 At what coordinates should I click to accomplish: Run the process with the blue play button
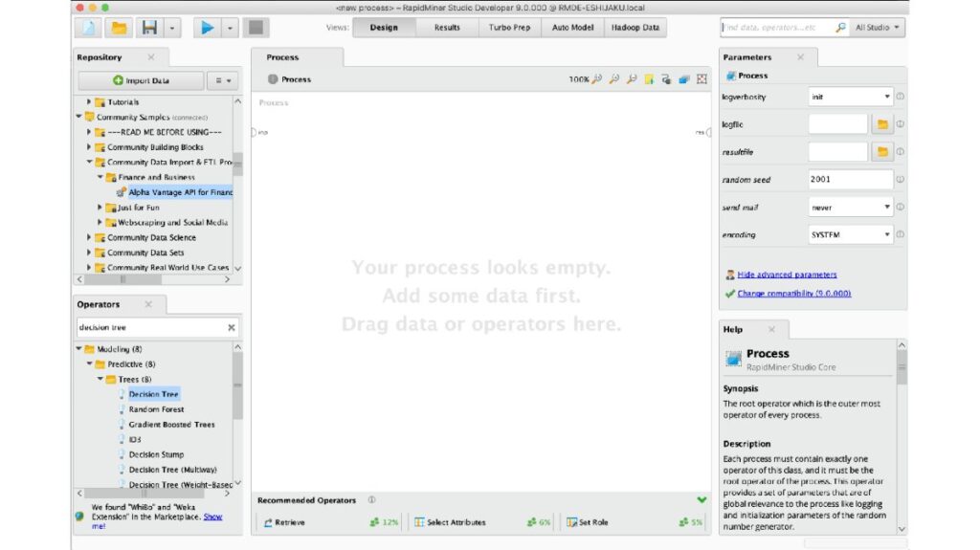tap(207, 28)
